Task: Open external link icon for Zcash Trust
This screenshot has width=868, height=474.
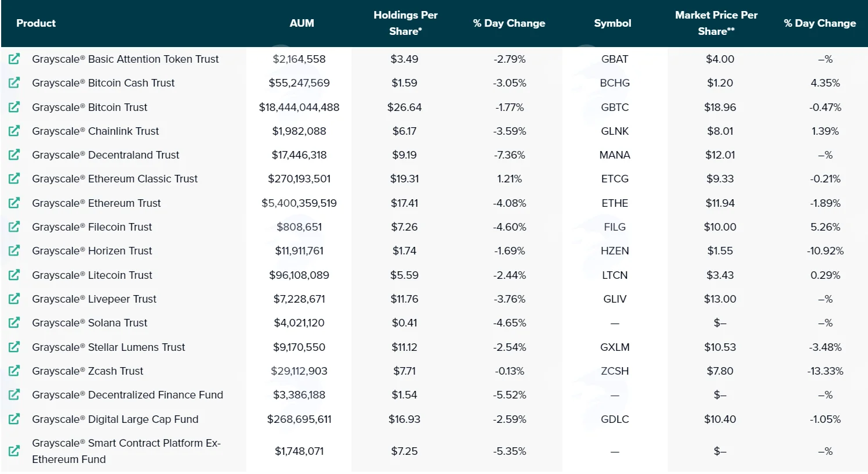Action: pos(15,371)
